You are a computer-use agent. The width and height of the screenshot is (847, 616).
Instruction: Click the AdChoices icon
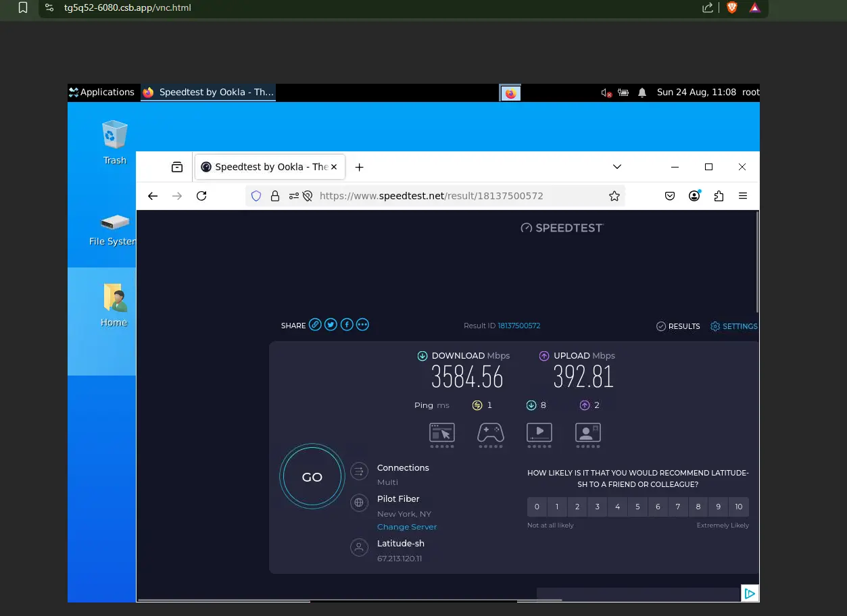[750, 593]
